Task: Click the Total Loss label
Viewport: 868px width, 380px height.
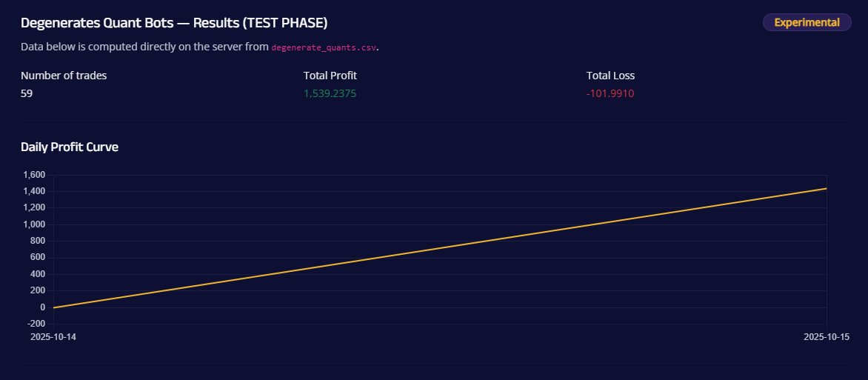Action: click(x=610, y=76)
